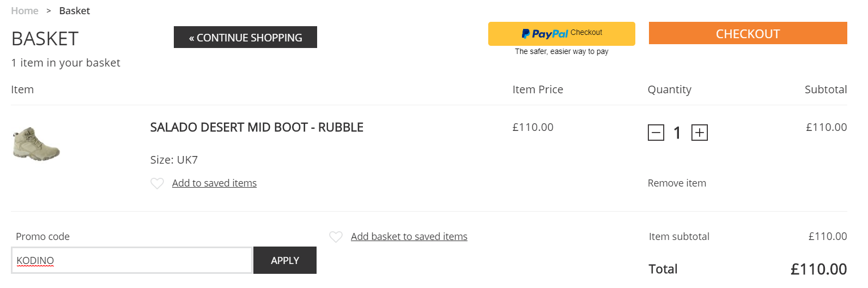Click heart icon beside Add basket to saved items
The height and width of the screenshot is (288, 868).
tap(336, 237)
